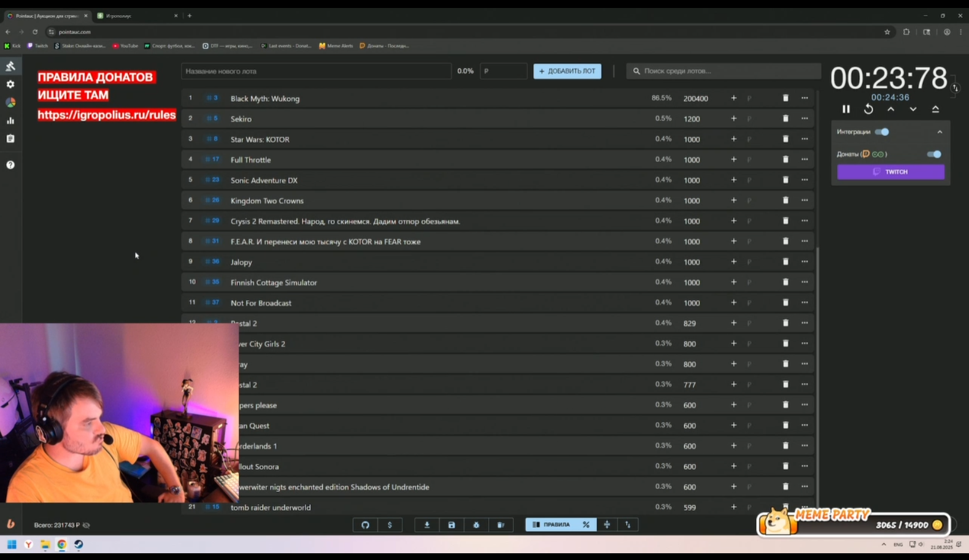Screen dimensions: 969x560
Task: Open the YouTube bookmark
Action: (x=125, y=46)
